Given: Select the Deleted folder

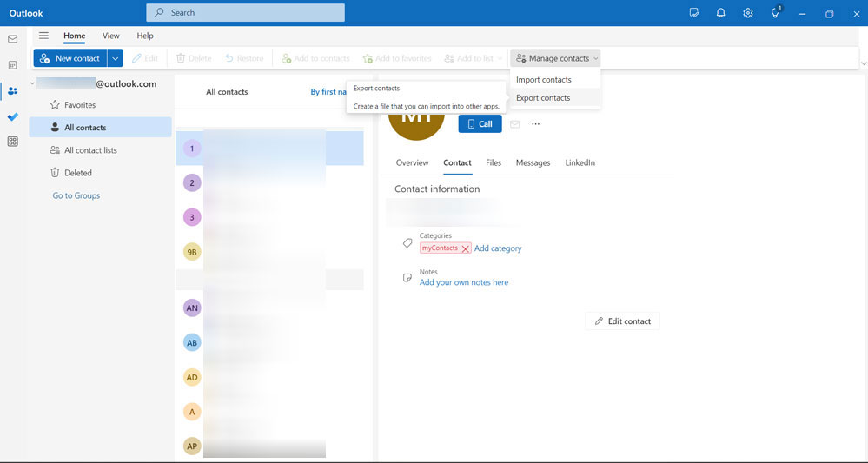Looking at the screenshot, I should 77,173.
